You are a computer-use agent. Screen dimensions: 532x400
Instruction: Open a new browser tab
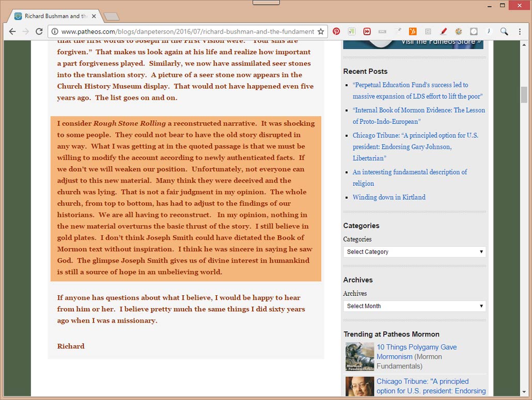point(111,17)
